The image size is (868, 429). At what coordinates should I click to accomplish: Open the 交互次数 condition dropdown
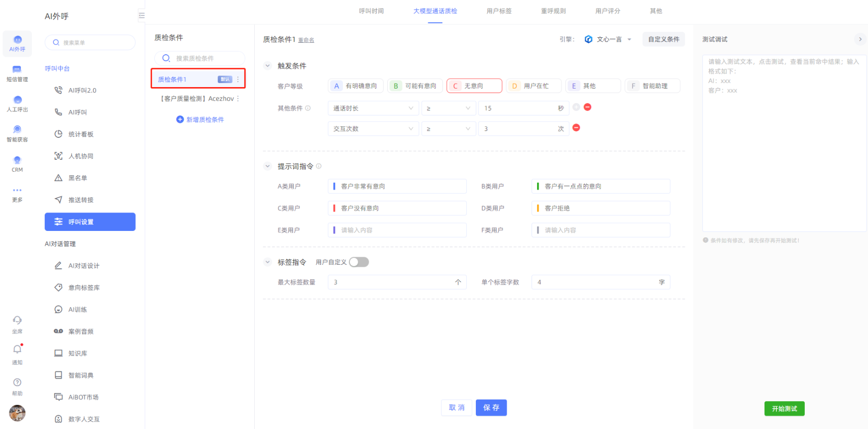point(373,129)
